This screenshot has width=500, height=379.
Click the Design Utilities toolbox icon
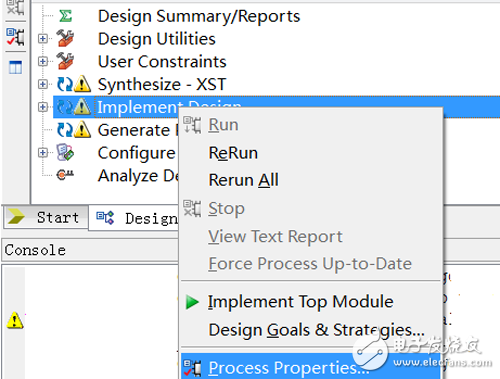click(x=65, y=38)
